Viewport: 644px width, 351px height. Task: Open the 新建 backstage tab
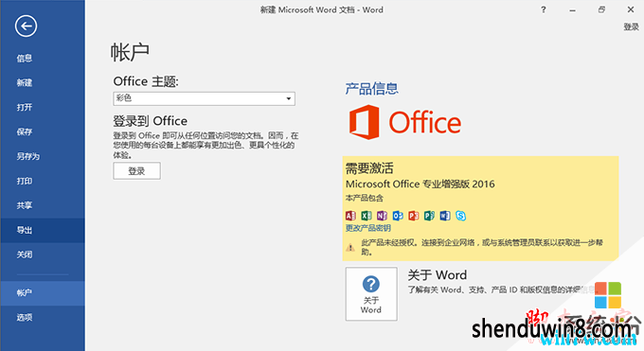[x=43, y=83]
